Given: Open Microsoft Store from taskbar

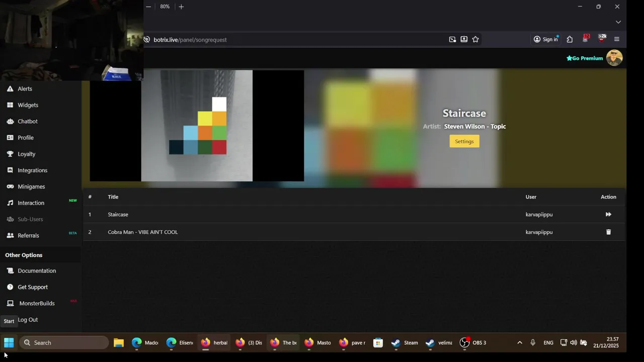Looking at the screenshot, I should pyautogui.click(x=378, y=343).
